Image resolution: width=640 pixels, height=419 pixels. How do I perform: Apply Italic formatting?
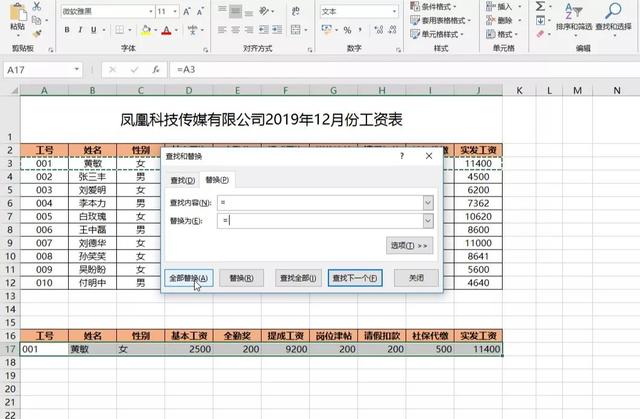81,29
